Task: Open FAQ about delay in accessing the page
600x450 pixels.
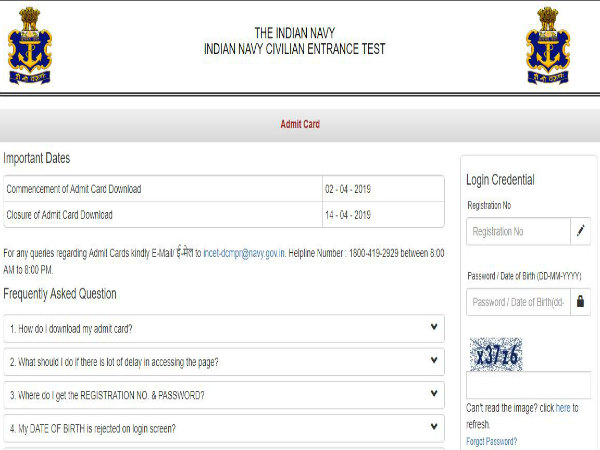Action: click(224, 362)
